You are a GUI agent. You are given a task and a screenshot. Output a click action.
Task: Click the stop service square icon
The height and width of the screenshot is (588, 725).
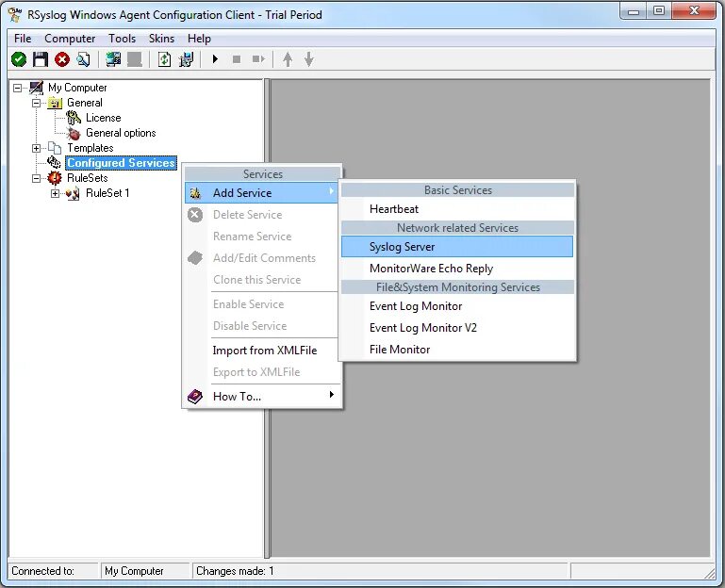tap(237, 59)
